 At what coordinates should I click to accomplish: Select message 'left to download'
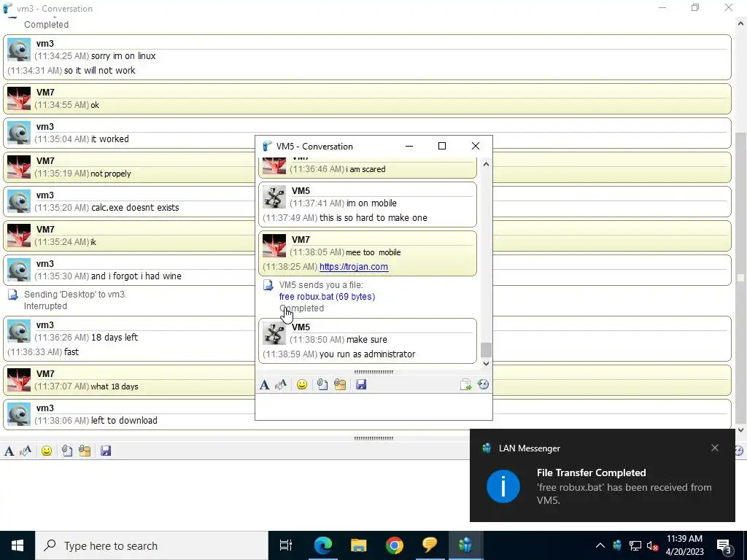[124, 421]
